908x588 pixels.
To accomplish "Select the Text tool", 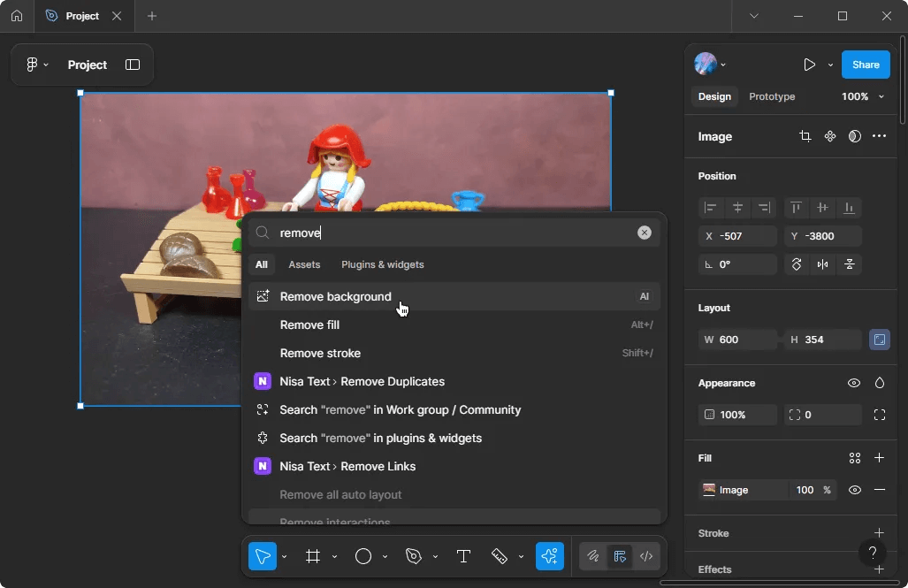I will [463, 556].
